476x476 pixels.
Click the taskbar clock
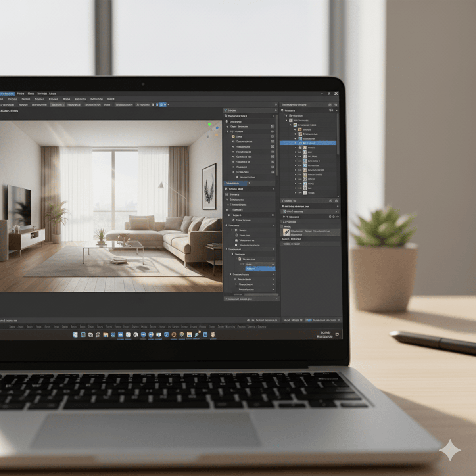325,334
